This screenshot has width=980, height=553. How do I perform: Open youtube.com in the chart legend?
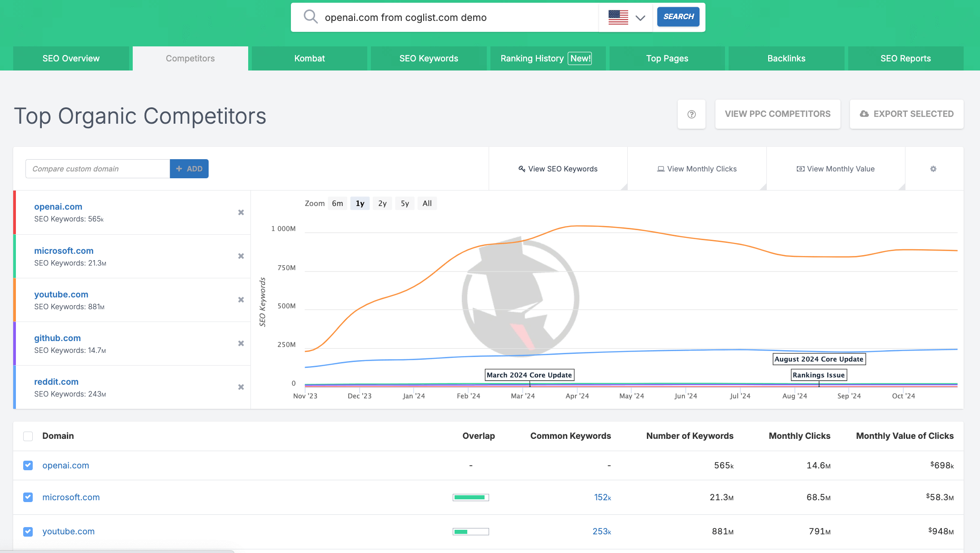click(61, 294)
